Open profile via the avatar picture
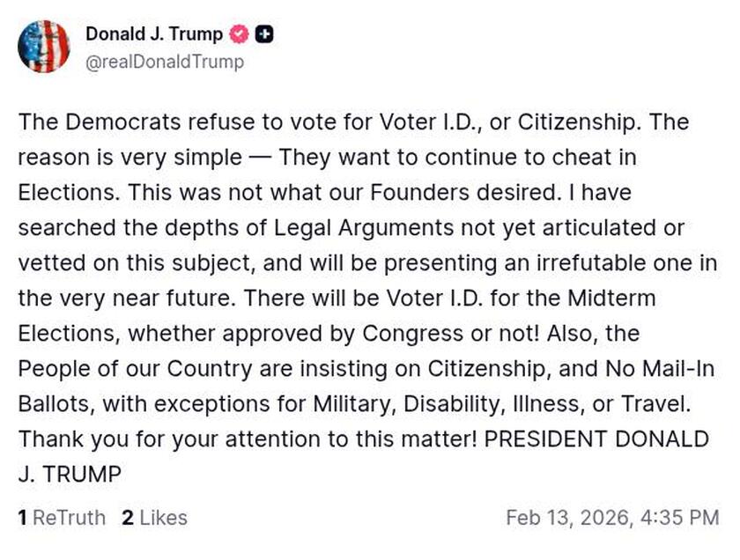The image size is (740, 560). 44,47
